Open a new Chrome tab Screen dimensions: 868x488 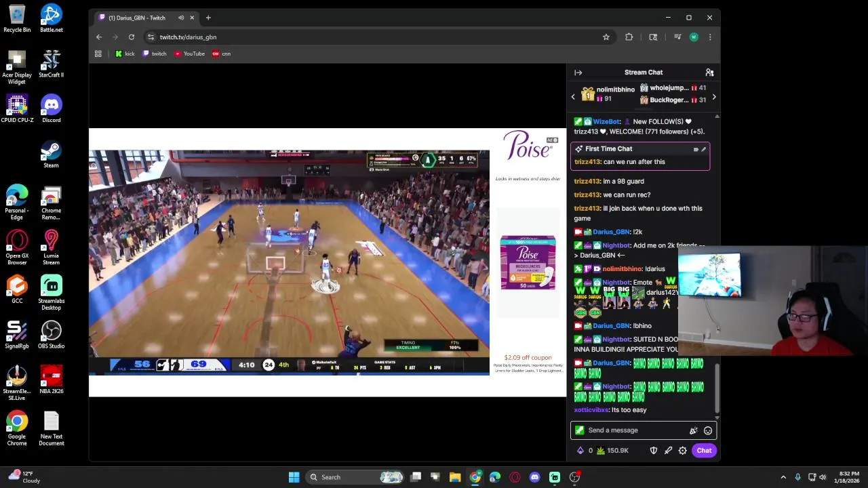tap(208, 18)
